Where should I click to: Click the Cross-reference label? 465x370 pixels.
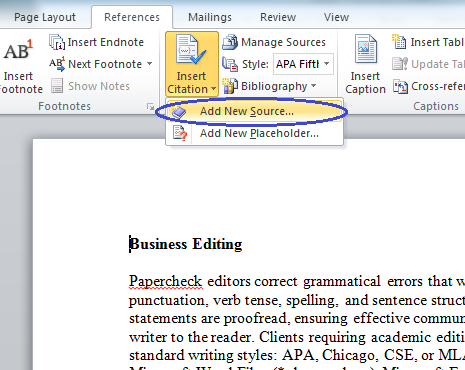(x=438, y=86)
